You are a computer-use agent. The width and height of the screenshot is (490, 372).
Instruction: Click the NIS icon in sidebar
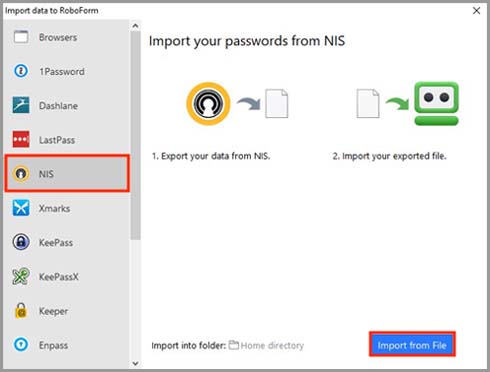(21, 174)
